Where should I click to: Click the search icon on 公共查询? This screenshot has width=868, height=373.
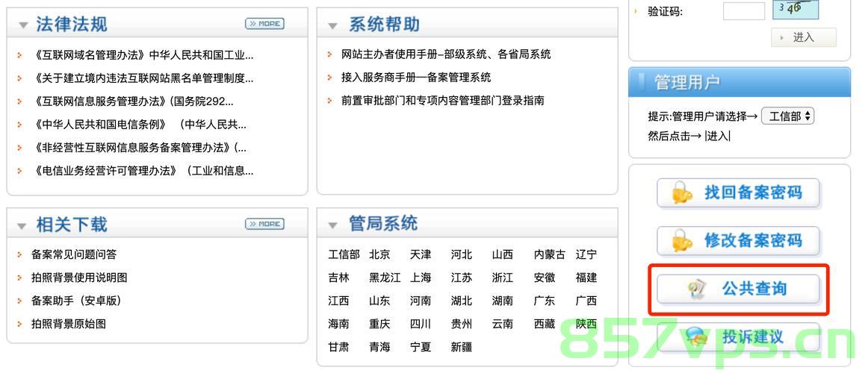point(696,289)
